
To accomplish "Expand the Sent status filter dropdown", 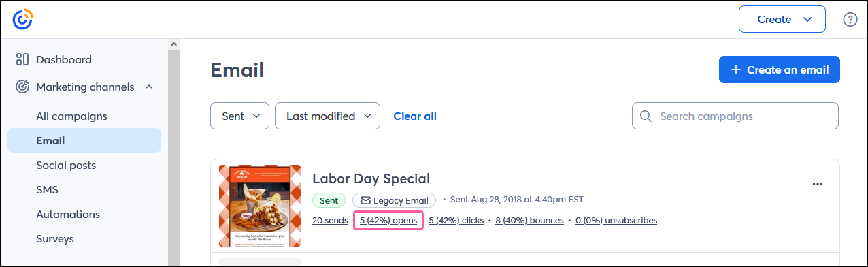I will point(240,116).
